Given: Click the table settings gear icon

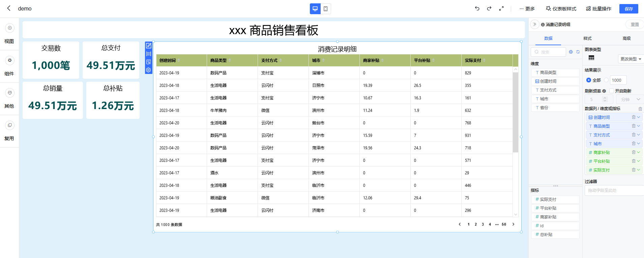Looking at the screenshot, I should tap(149, 70).
